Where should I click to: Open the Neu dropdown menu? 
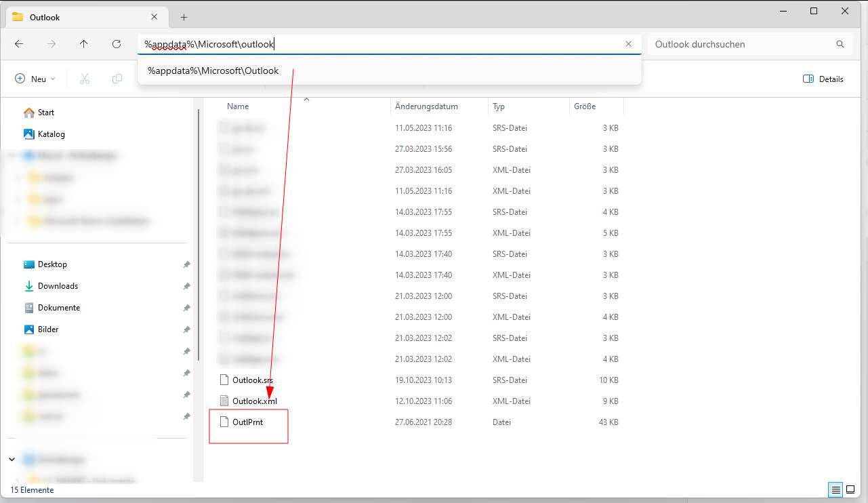(35, 79)
